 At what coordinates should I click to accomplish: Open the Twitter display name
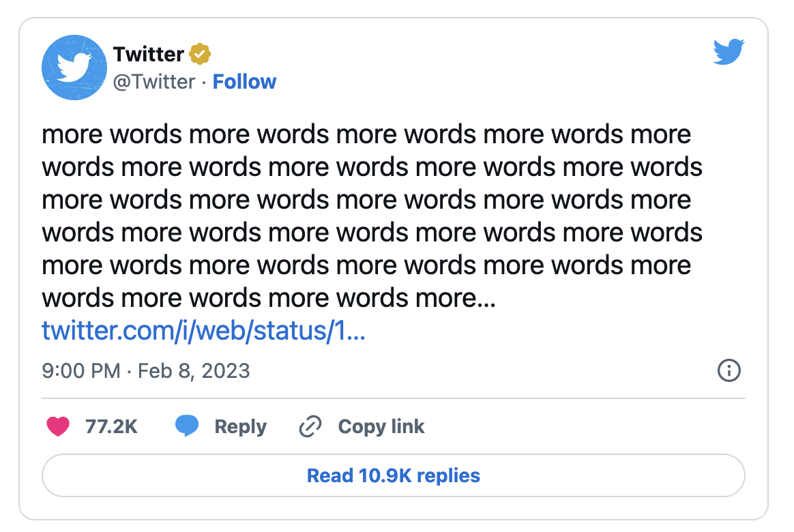coord(149,54)
